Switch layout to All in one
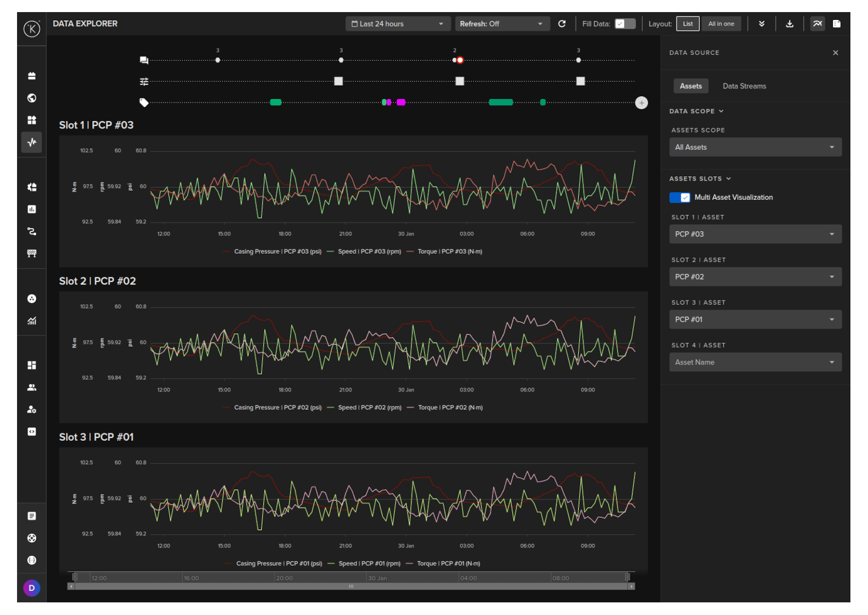The width and height of the screenshot is (868, 615). [x=721, y=24]
